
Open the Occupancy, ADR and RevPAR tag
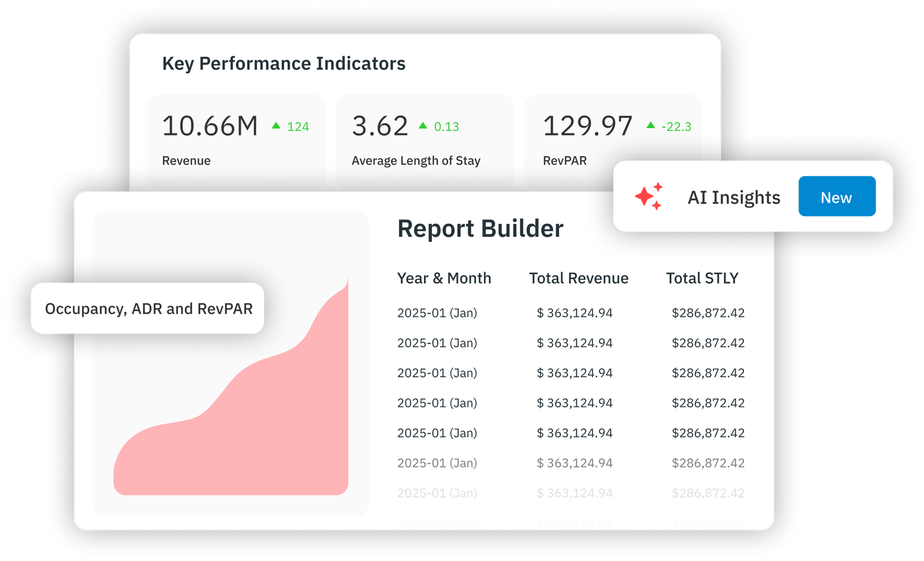[x=148, y=309]
